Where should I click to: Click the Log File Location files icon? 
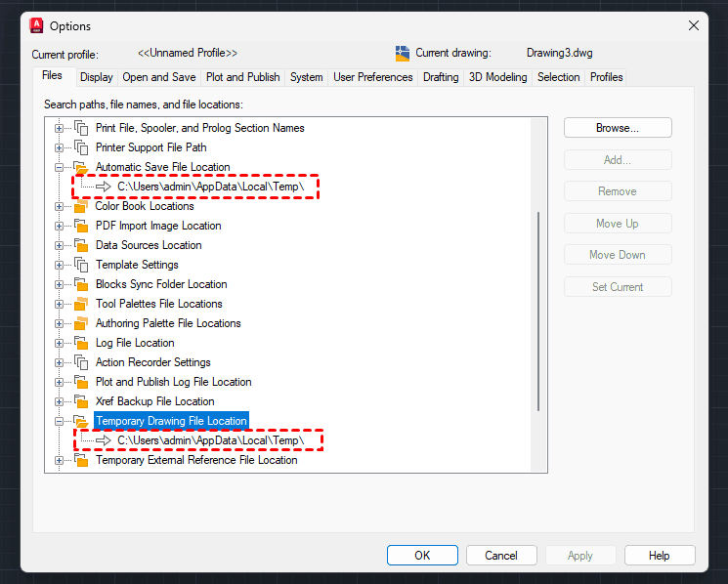[x=81, y=343]
